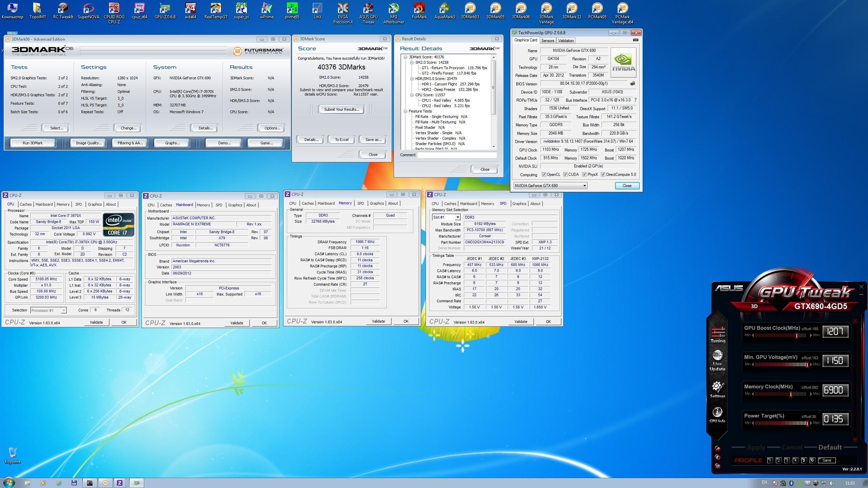Open the FurMark desktop shortcut
The width and height of the screenshot is (868, 488).
(419, 11)
